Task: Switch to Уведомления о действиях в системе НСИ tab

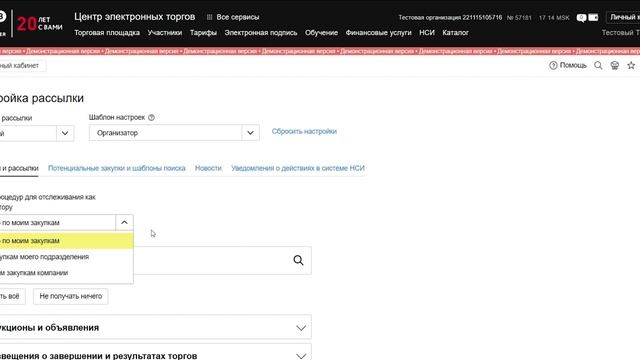Action: (298, 168)
